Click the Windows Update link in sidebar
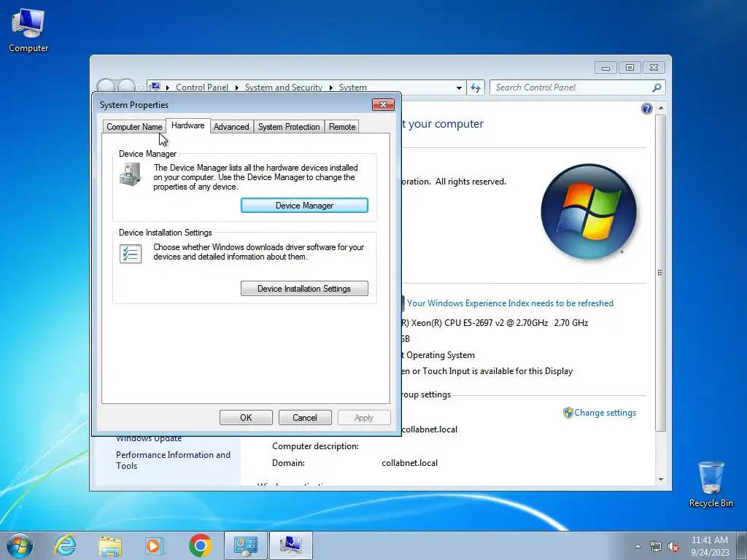 point(149,438)
